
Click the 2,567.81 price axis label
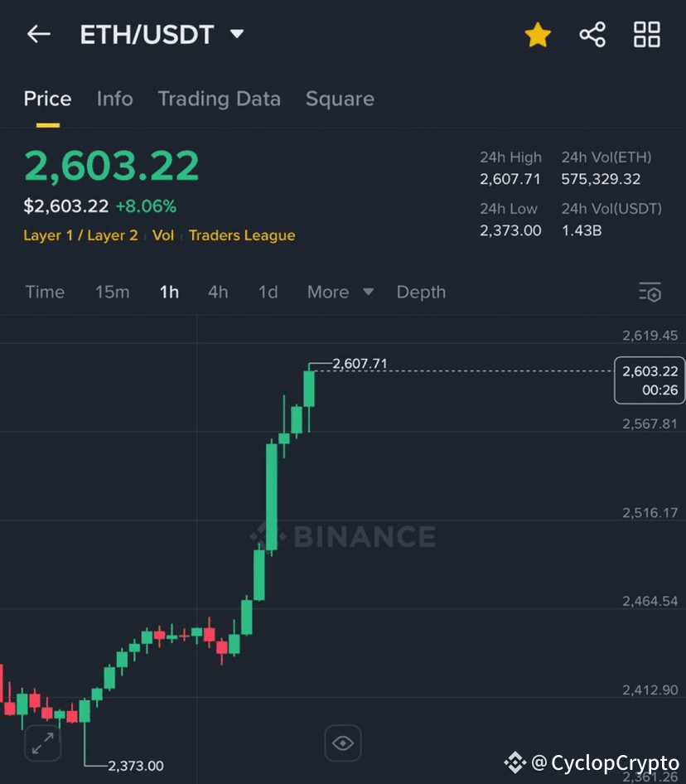(x=650, y=424)
